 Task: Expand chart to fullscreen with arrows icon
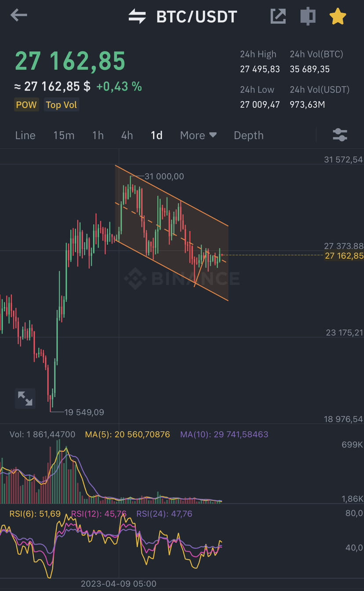click(25, 398)
